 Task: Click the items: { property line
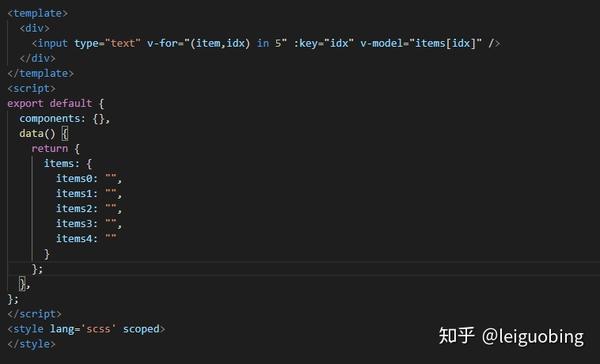tap(68, 163)
